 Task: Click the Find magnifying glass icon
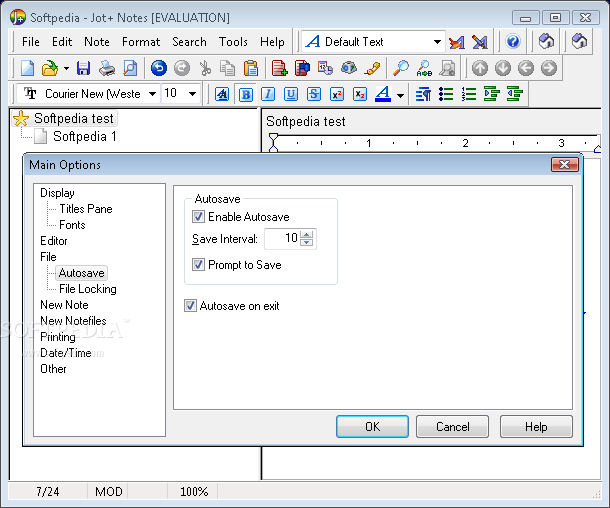401,68
